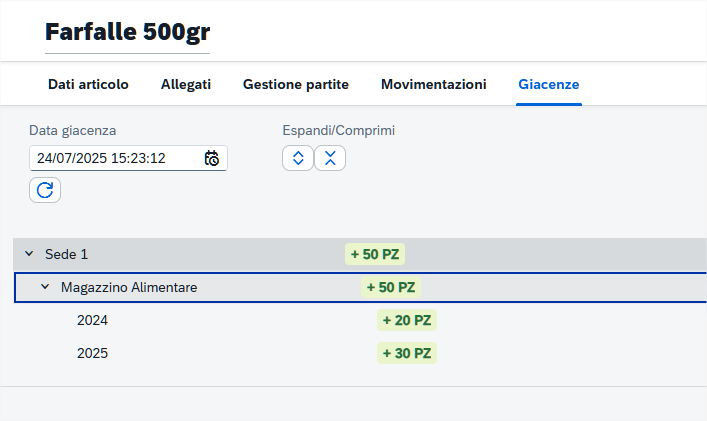Image resolution: width=707 pixels, height=421 pixels.
Task: Click the +30 PZ quantity badge
Action: pyautogui.click(x=407, y=353)
